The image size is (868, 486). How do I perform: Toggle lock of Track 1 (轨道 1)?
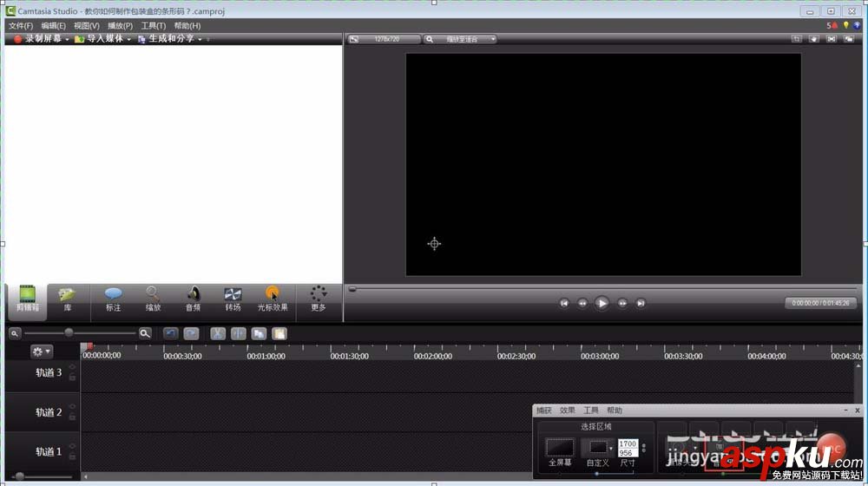[x=72, y=456]
